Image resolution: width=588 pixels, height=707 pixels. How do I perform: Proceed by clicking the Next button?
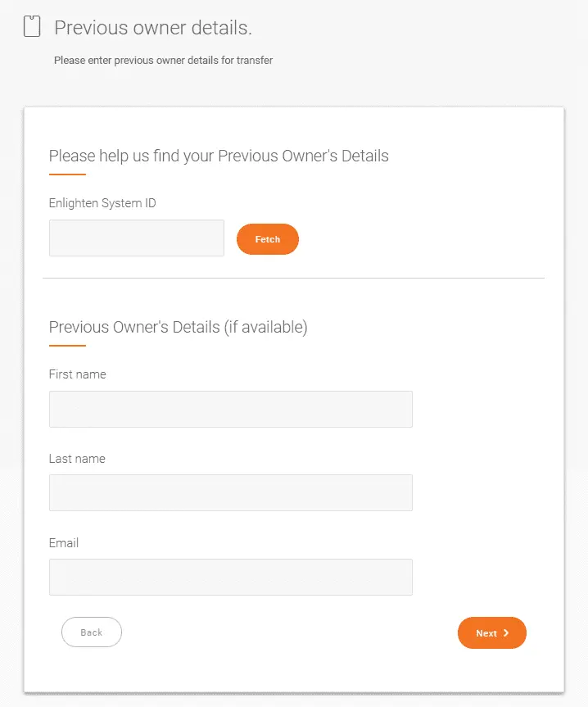(x=491, y=632)
